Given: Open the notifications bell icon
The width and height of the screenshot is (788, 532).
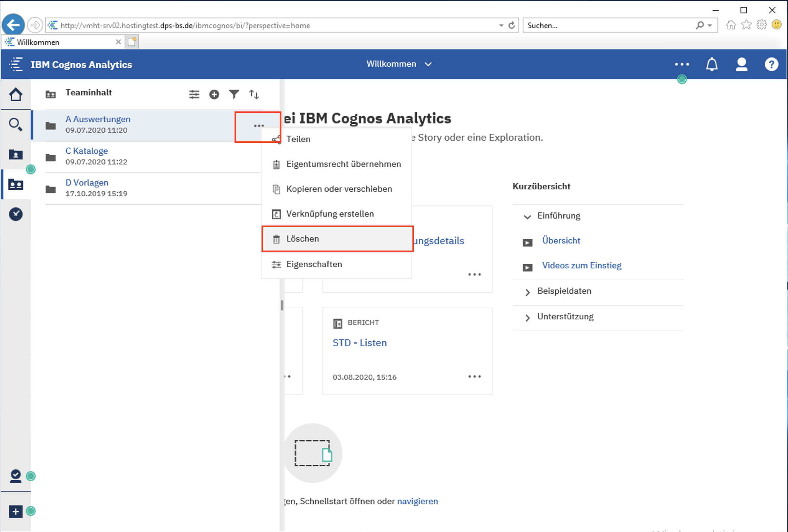Looking at the screenshot, I should tap(712, 64).
